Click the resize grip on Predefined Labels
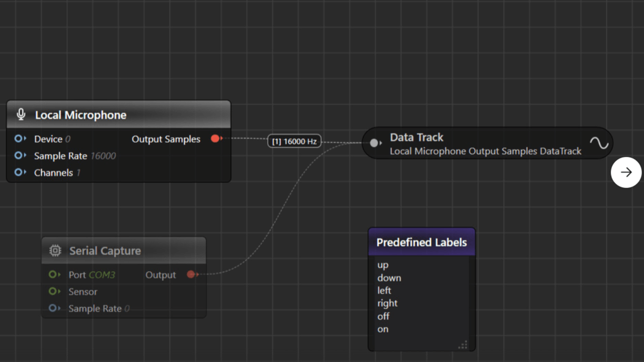644x362 pixels. 462,345
